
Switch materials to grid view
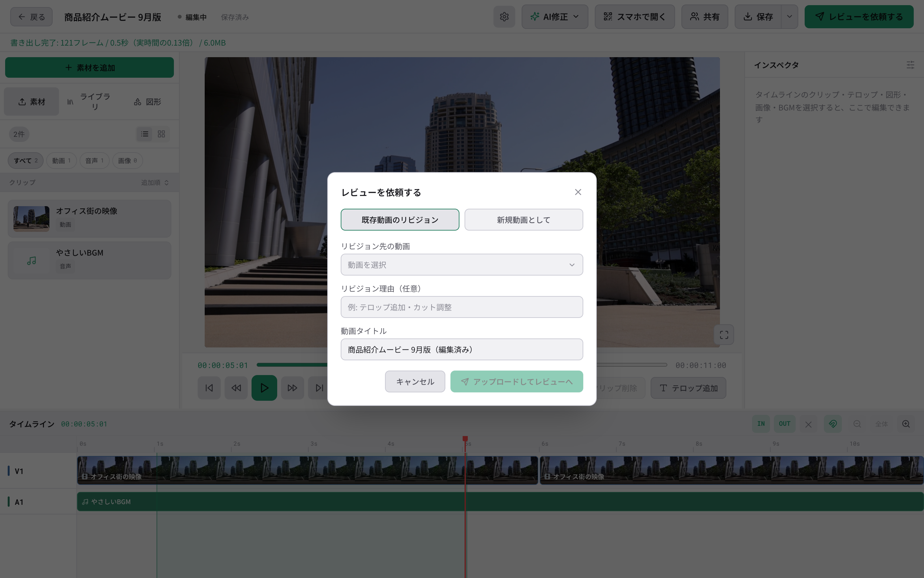(161, 134)
